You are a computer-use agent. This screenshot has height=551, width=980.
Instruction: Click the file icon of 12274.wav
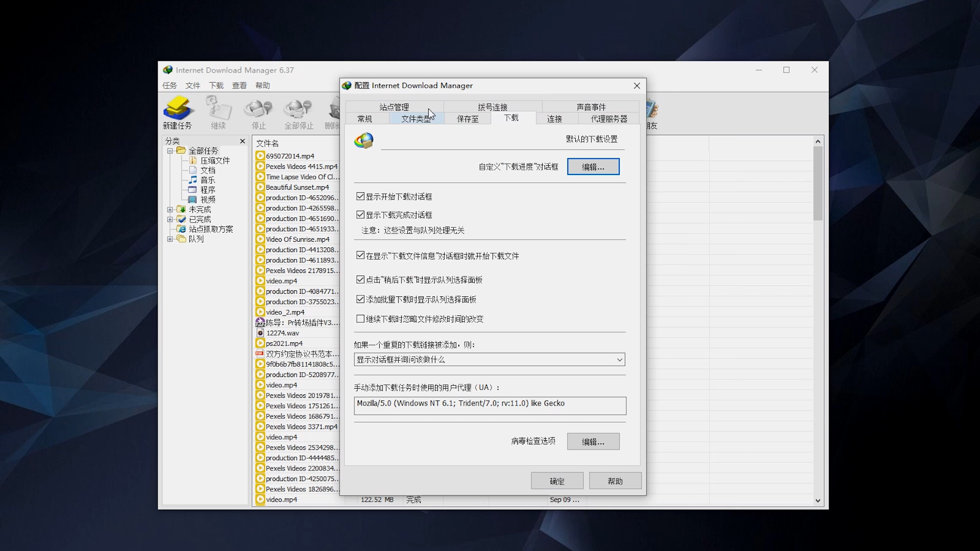click(x=260, y=333)
